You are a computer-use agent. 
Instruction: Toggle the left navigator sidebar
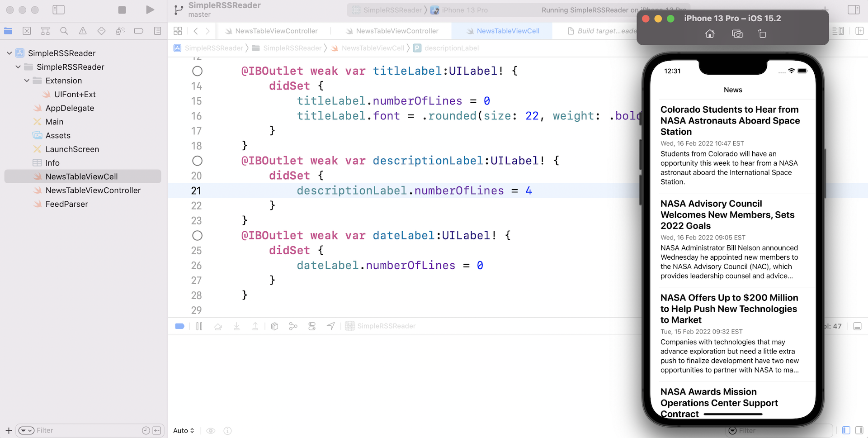tap(59, 10)
